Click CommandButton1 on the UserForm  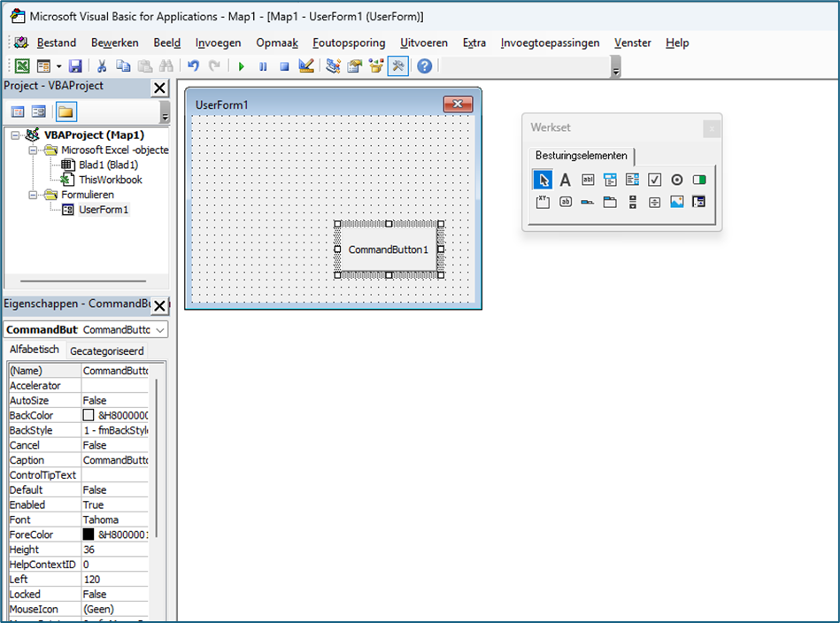pyautogui.click(x=388, y=250)
